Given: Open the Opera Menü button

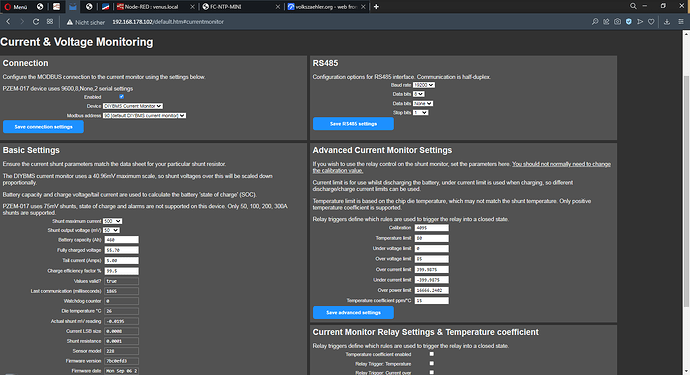Looking at the screenshot, I should [16, 7].
